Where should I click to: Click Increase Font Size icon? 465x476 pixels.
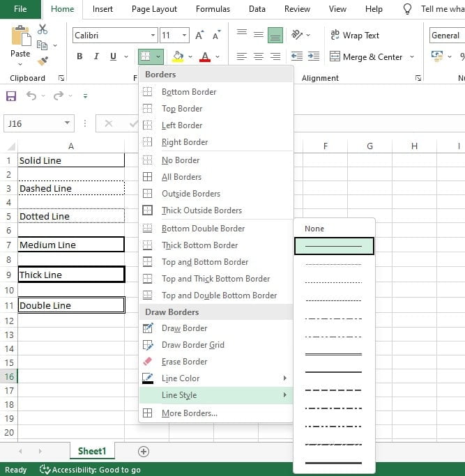199,36
